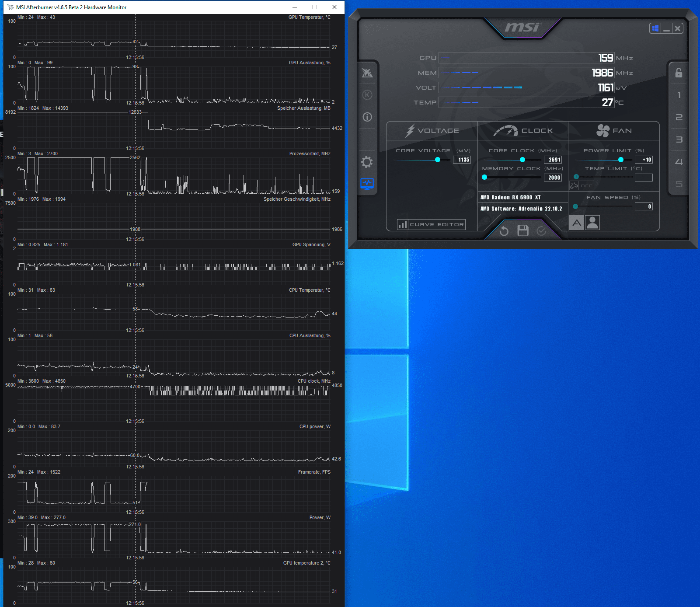700x607 pixels.
Task: Click the TEMP 27 °C readout
Action: 607,102
